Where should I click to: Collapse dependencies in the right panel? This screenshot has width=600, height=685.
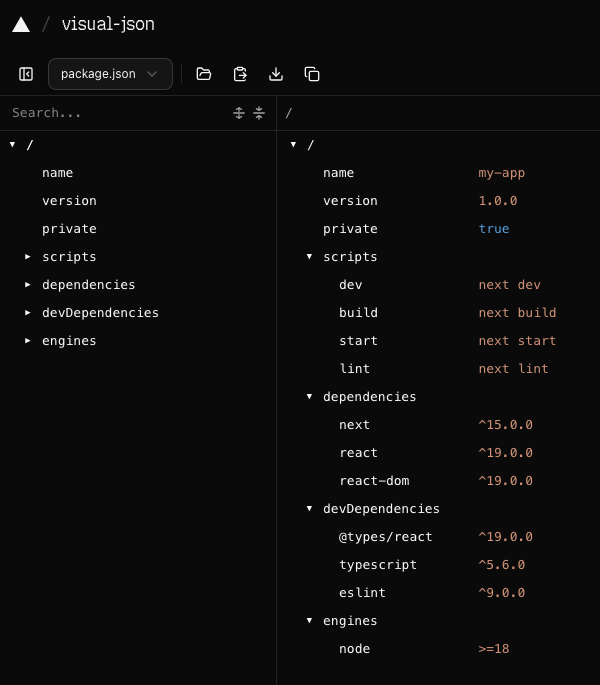tap(309, 396)
